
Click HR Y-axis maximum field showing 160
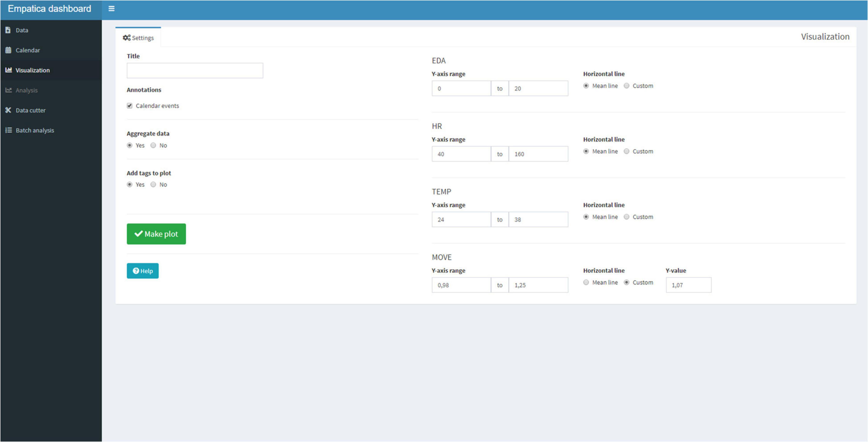[x=539, y=154]
